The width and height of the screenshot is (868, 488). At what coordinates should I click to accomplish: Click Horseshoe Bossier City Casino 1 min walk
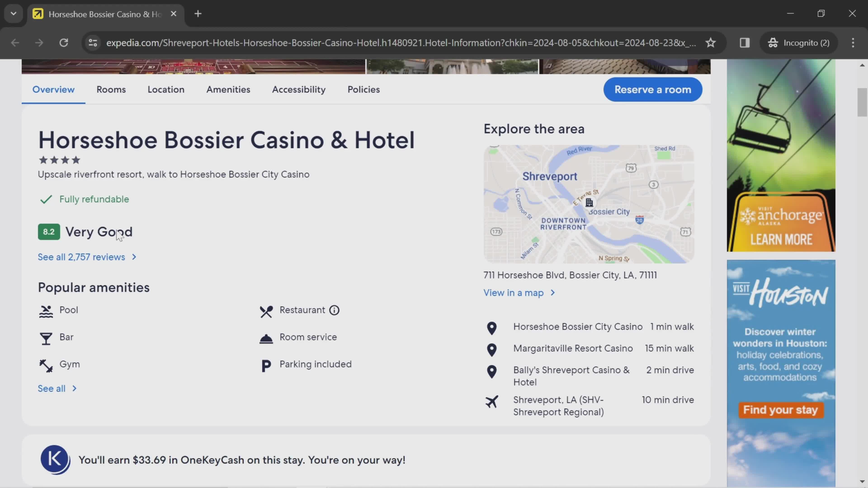[x=604, y=327]
